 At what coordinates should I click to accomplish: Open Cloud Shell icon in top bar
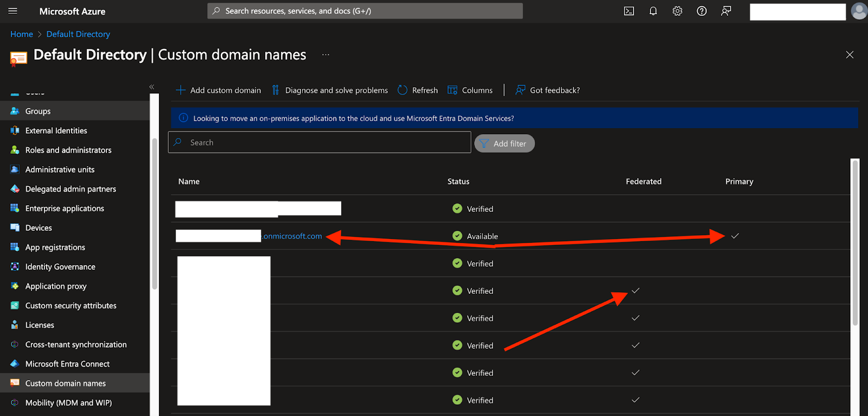pyautogui.click(x=629, y=11)
